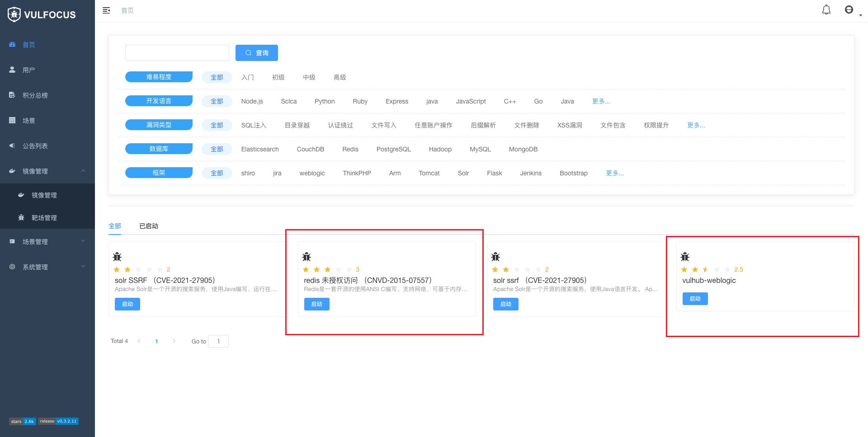Image resolution: width=868 pixels, height=437 pixels.
Task: Open the 靶场管理 submenu item
Action: (x=47, y=218)
